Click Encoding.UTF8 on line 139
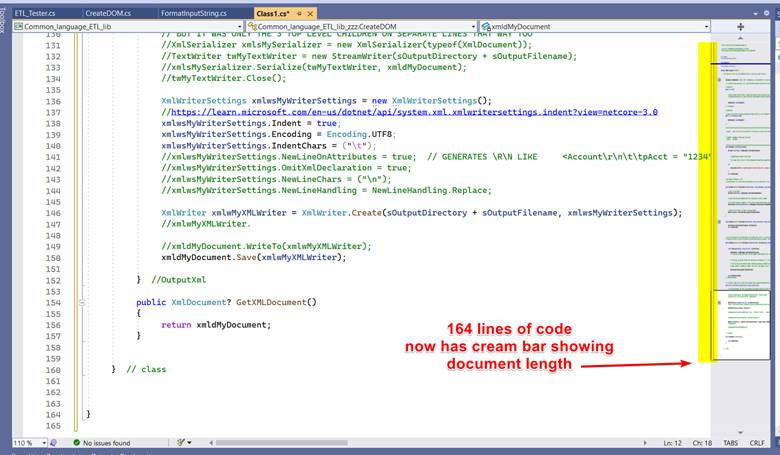Viewport: 780px width, 455px height. point(359,134)
